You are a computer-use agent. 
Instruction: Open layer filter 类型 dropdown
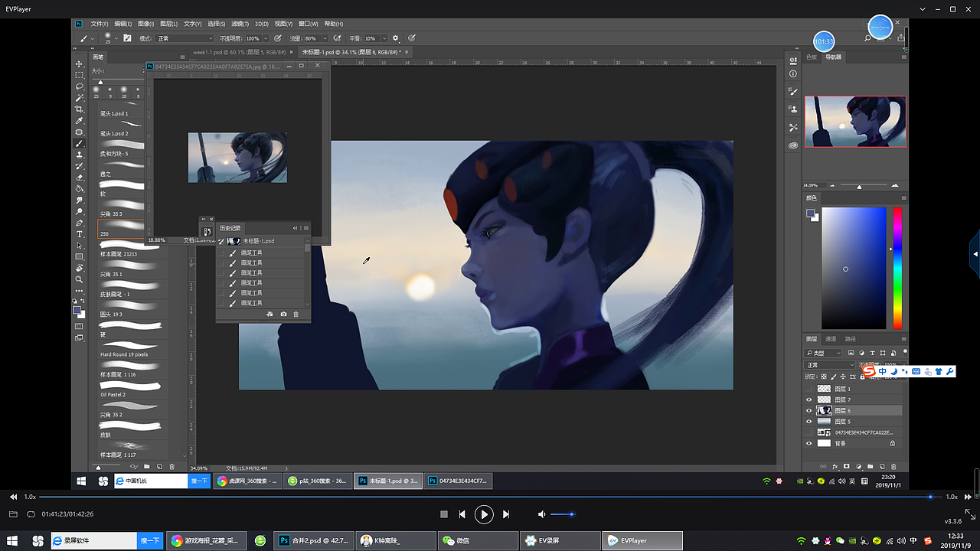[823, 353]
